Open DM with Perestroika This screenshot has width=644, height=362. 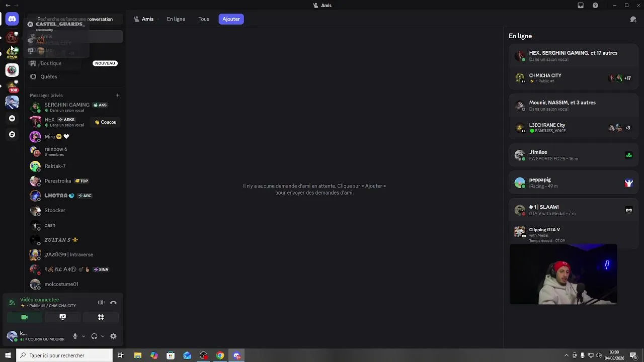coord(75,181)
